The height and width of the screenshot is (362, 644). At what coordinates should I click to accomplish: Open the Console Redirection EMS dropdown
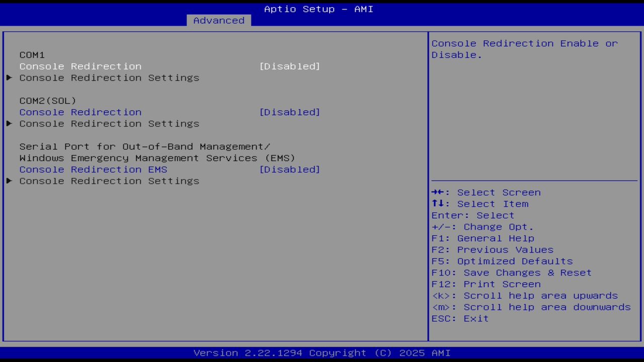pyautogui.click(x=290, y=169)
